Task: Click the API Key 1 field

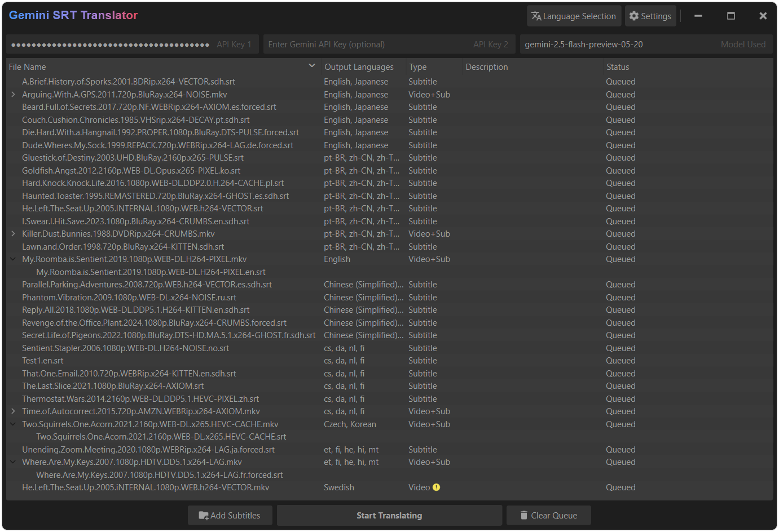Action: coord(133,45)
